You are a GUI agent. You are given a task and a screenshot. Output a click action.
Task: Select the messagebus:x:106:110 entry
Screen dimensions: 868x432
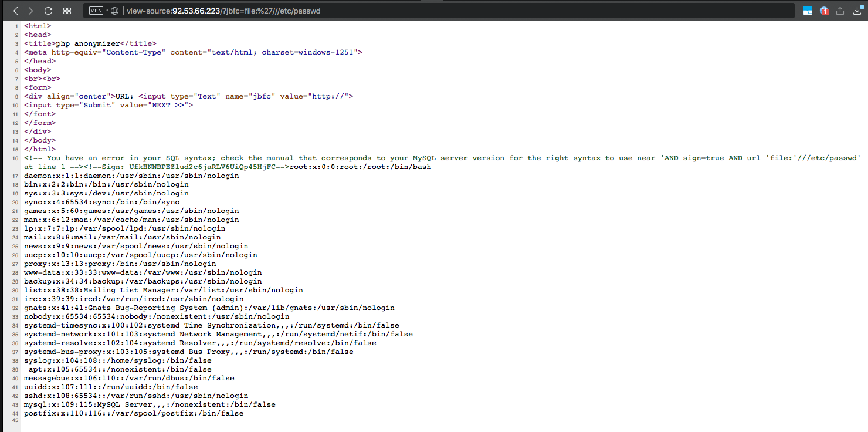tap(129, 378)
